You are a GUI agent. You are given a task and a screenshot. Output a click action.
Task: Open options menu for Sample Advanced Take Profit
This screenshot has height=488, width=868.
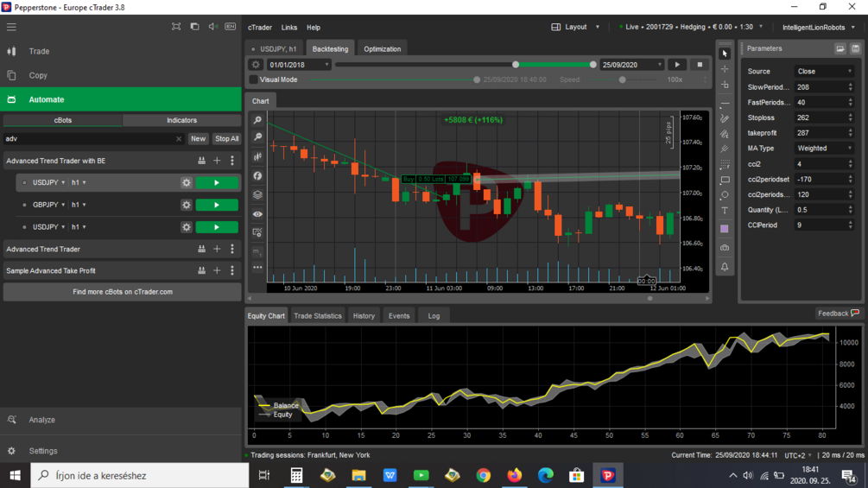point(232,271)
